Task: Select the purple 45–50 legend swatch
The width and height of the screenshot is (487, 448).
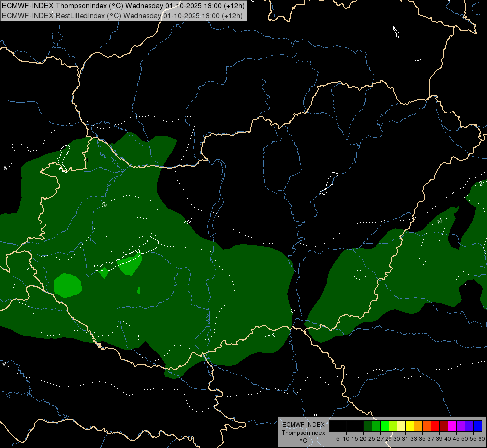Action: click(461, 426)
